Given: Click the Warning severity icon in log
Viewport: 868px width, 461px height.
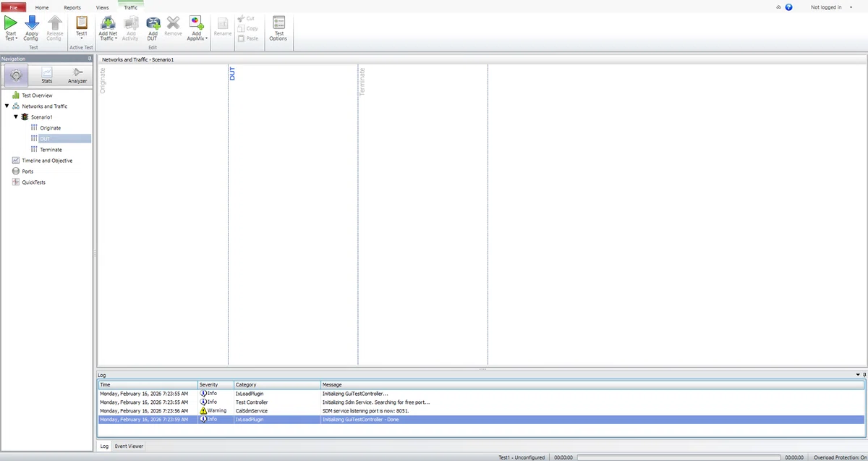Looking at the screenshot, I should pyautogui.click(x=203, y=410).
